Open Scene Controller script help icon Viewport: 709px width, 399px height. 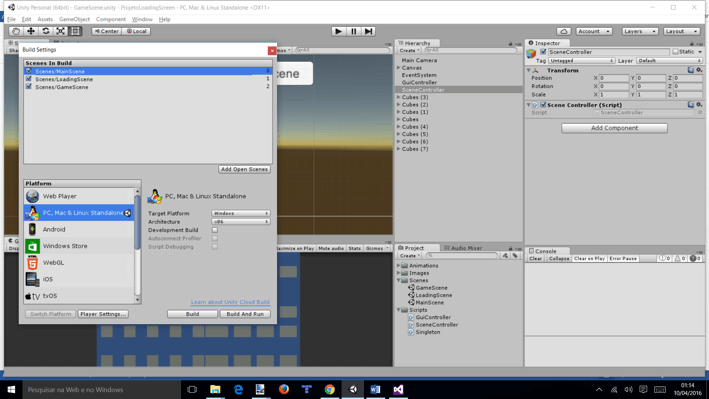(690, 104)
